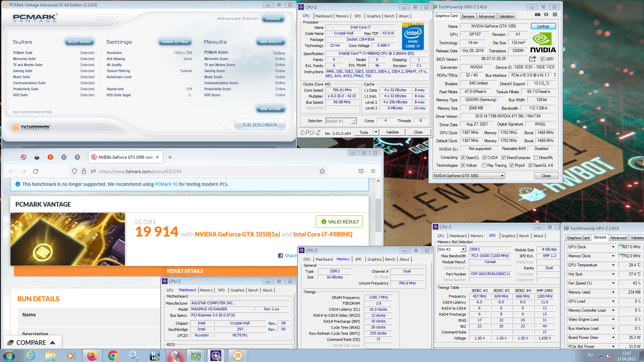This screenshot has width=644, height=362.
Task: Click the SELECT SUITES button
Action: click(x=79, y=42)
